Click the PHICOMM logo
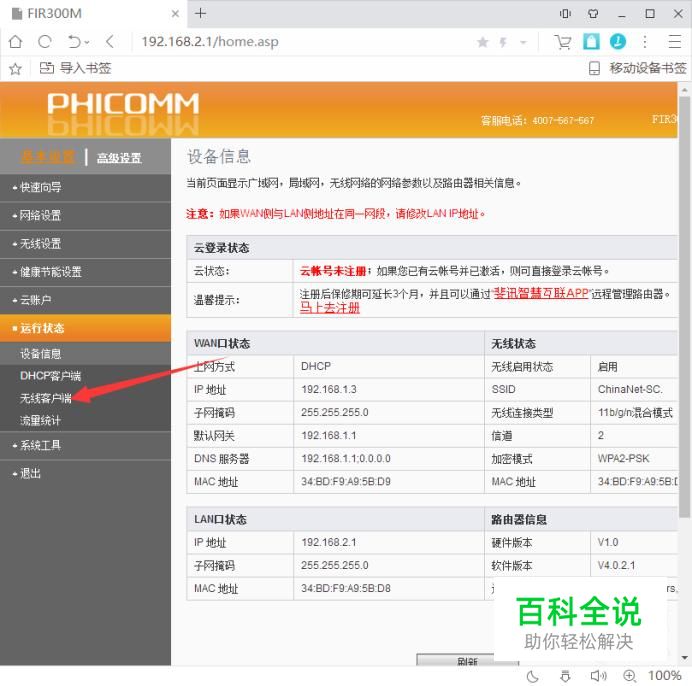The width and height of the screenshot is (692, 686). 123,104
